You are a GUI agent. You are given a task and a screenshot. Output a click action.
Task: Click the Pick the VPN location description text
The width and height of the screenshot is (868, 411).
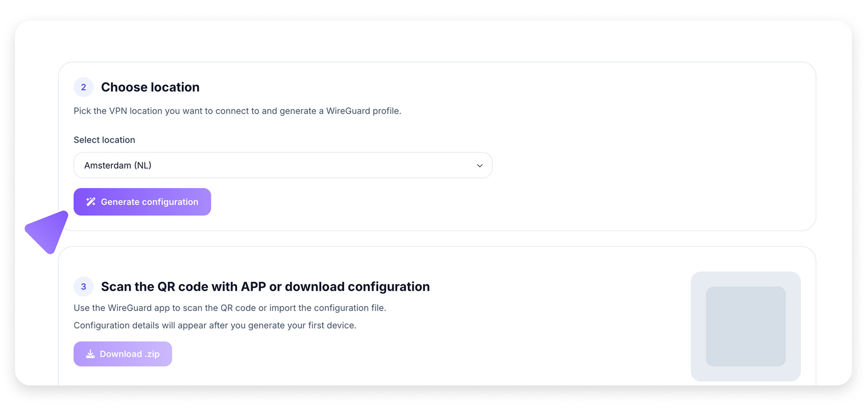pos(237,111)
